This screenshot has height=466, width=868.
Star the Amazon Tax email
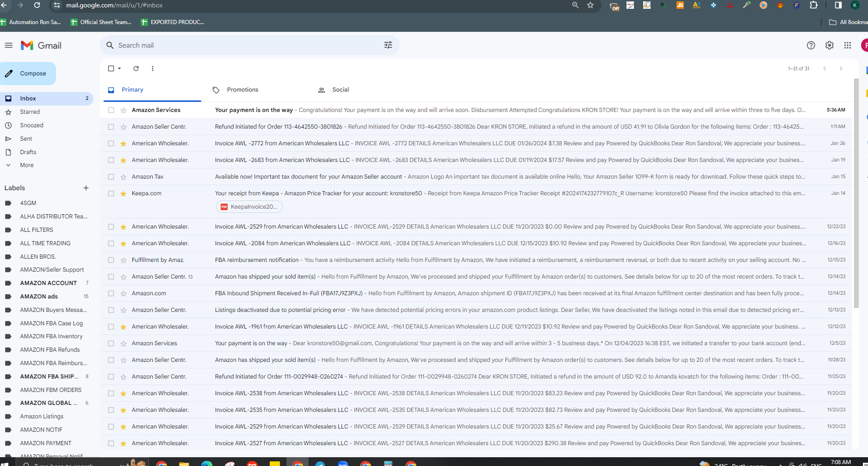124,177
